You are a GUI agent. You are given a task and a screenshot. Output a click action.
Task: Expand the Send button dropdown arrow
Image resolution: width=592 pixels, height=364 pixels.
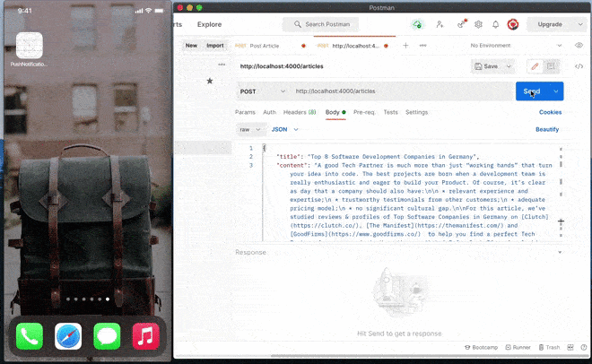point(556,91)
